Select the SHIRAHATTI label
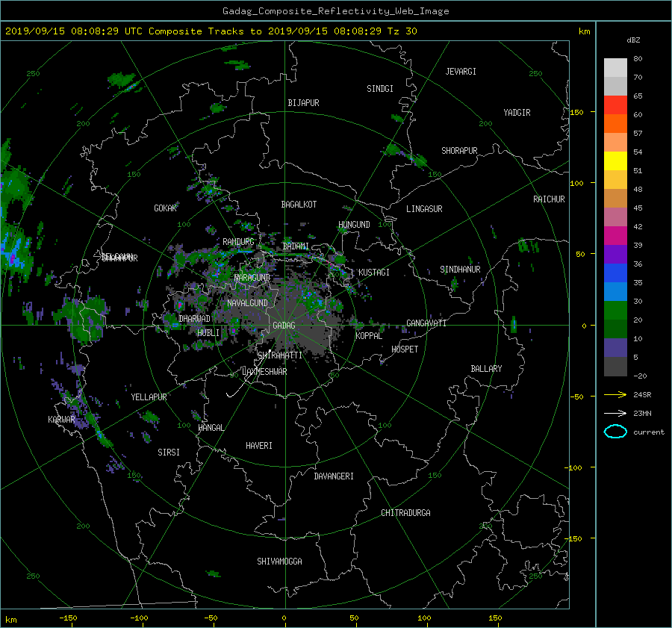This screenshot has width=672, height=628. pyautogui.click(x=280, y=355)
